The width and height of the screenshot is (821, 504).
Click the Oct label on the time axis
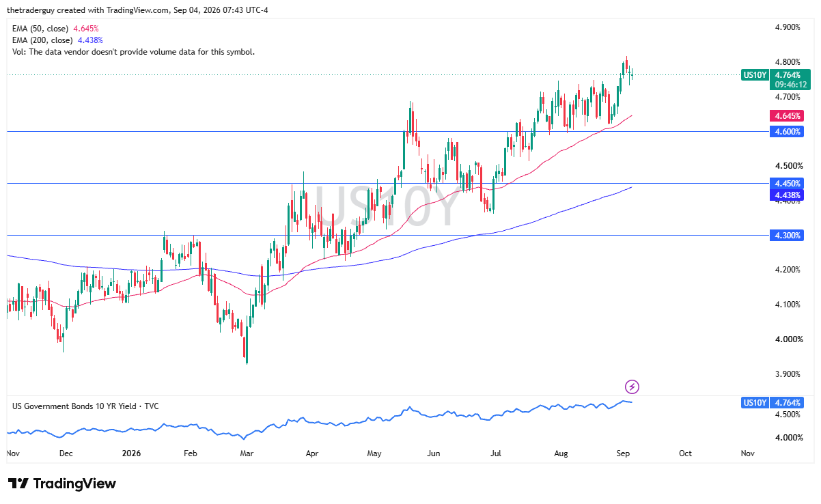pos(685,453)
